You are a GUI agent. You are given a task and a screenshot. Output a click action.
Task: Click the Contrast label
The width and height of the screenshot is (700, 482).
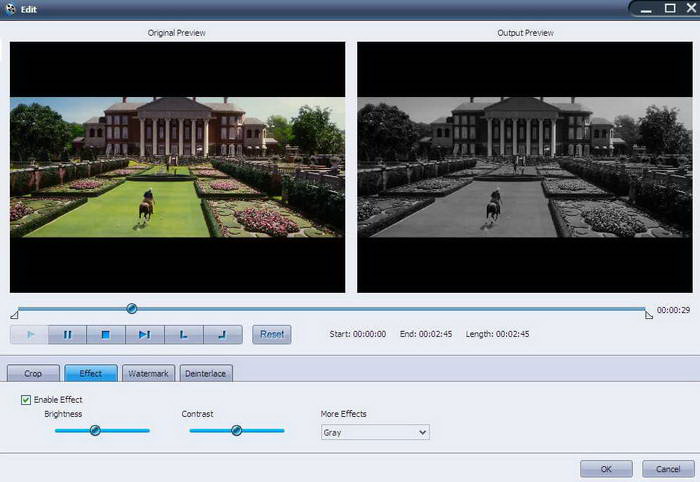[x=197, y=414]
